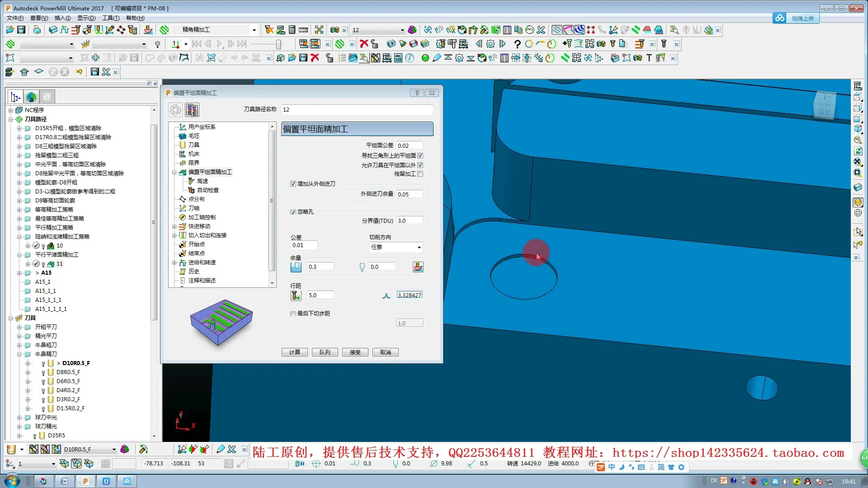Click the component thickness button at right of 余量

(x=418, y=267)
